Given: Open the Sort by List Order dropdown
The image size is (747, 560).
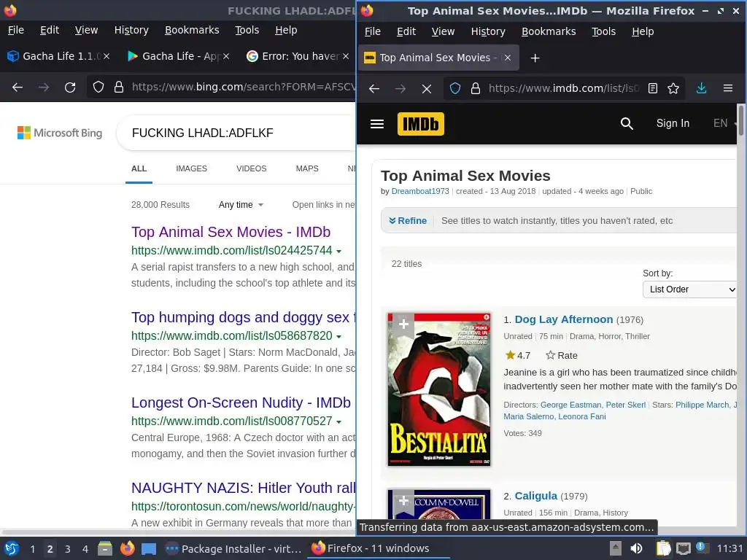Looking at the screenshot, I should pos(689,289).
